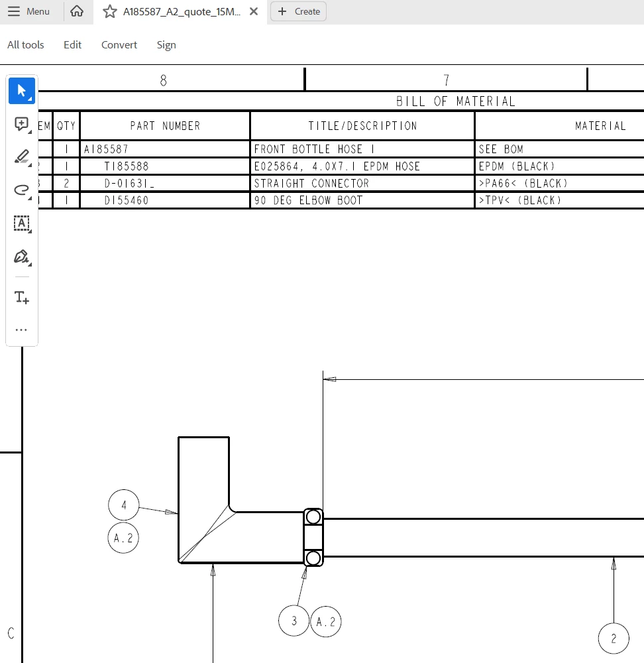Click SEE BOM material cell
Screen dimensions: 644x663
[501, 149]
